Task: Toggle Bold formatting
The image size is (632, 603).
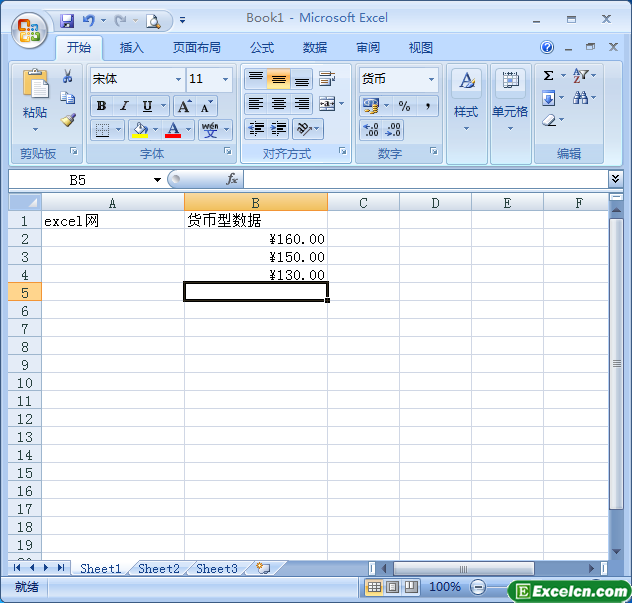Action: tap(101, 106)
